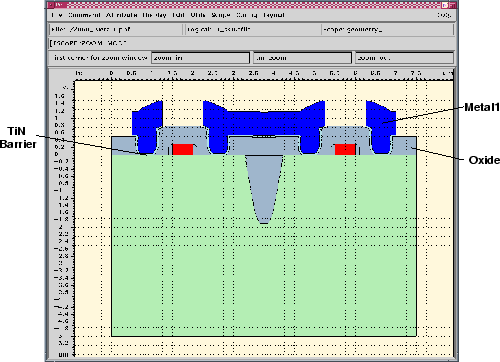500x362 pixels.
Task: Open the Config menu
Action: pyautogui.click(x=247, y=15)
